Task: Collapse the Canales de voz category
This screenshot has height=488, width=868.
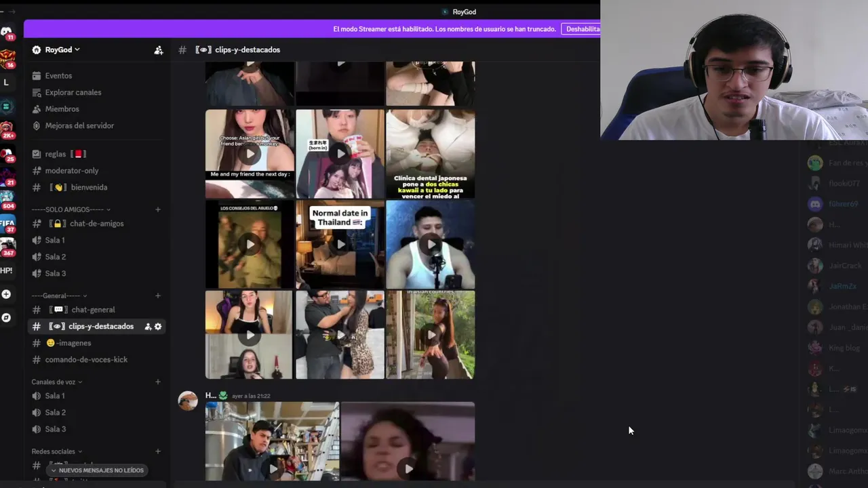Action: (x=57, y=382)
